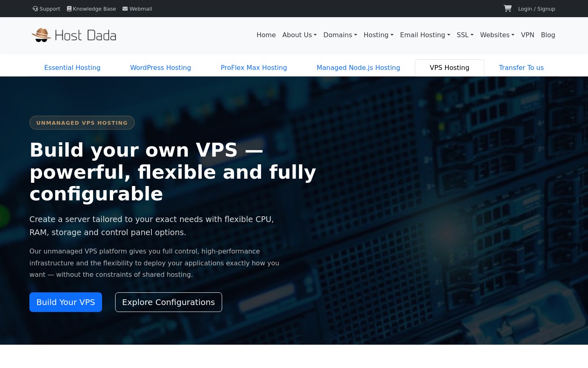Select the VPS Hosting tab

(450, 68)
